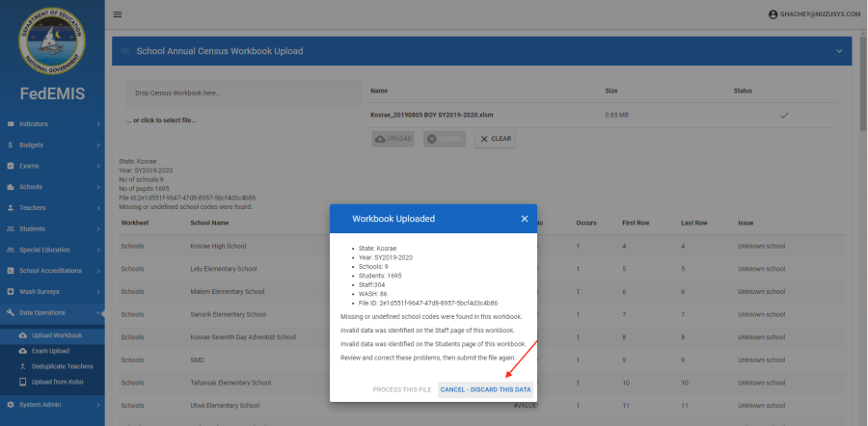Select Deduplicate Teachers menu item
The width and height of the screenshot is (868, 426).
click(x=64, y=367)
